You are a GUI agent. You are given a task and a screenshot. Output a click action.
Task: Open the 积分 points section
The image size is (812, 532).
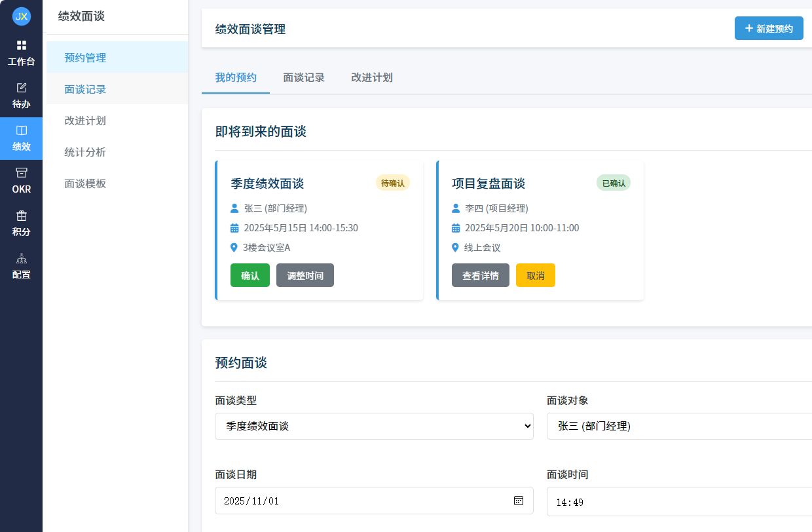pyautogui.click(x=22, y=225)
